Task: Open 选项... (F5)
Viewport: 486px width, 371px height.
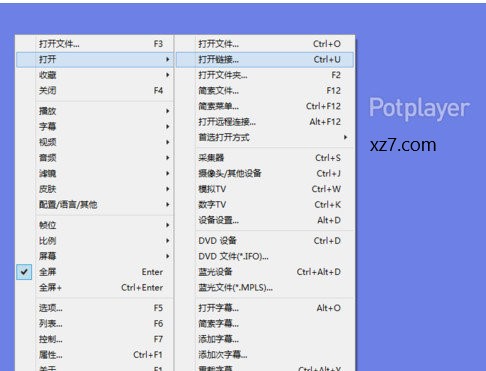Action: point(95,308)
